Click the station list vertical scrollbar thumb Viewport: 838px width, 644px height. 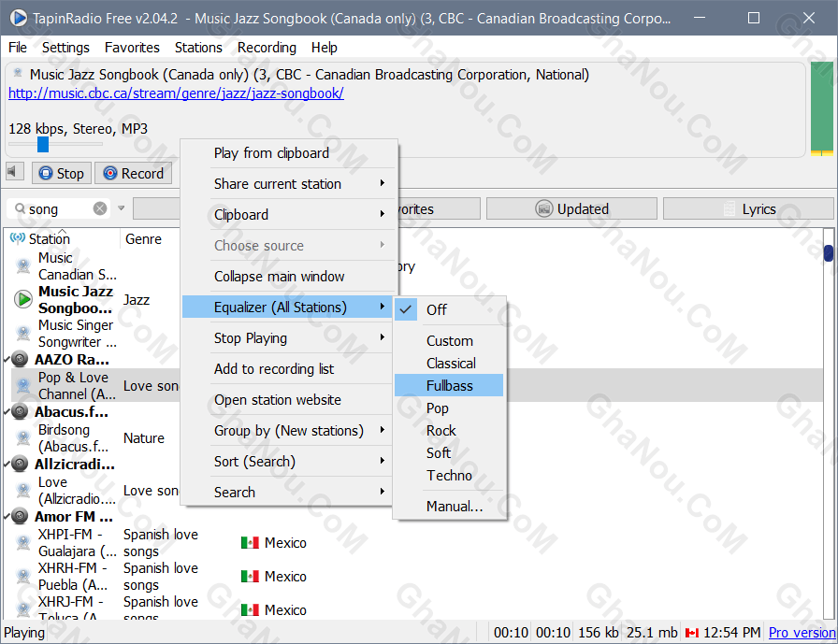829,253
